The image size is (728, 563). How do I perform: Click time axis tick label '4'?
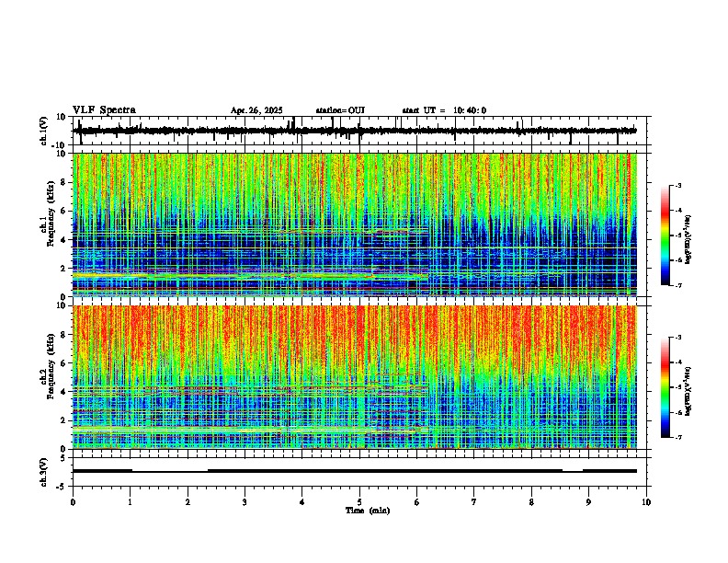point(302,502)
